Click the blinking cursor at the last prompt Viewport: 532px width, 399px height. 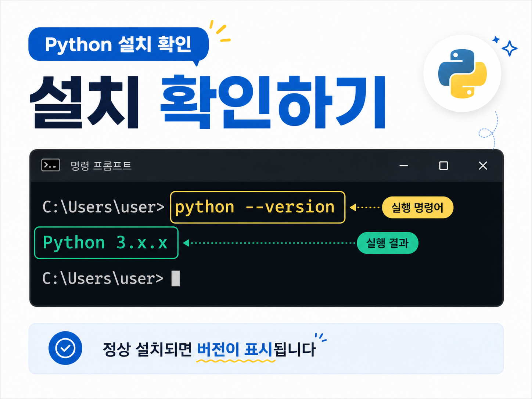click(x=176, y=278)
